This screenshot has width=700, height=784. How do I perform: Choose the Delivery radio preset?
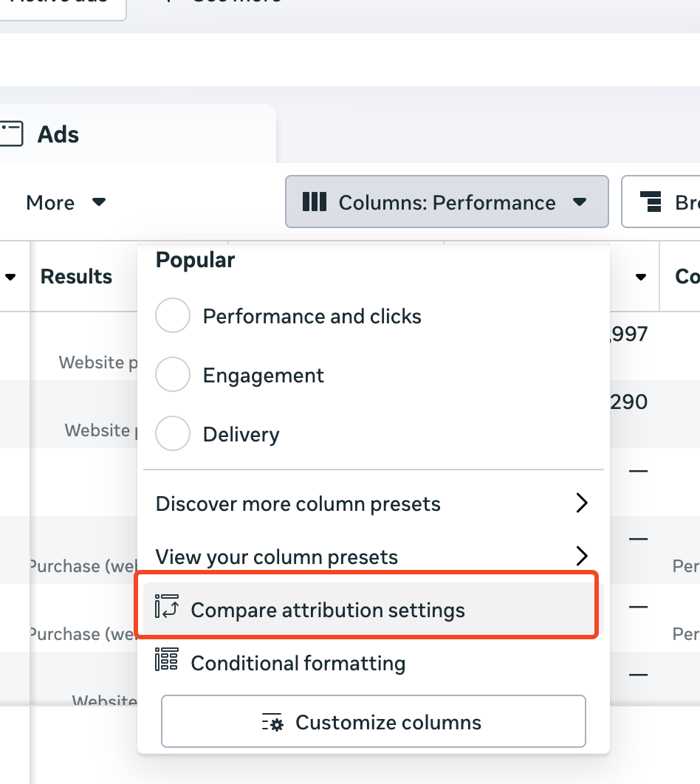click(x=173, y=434)
